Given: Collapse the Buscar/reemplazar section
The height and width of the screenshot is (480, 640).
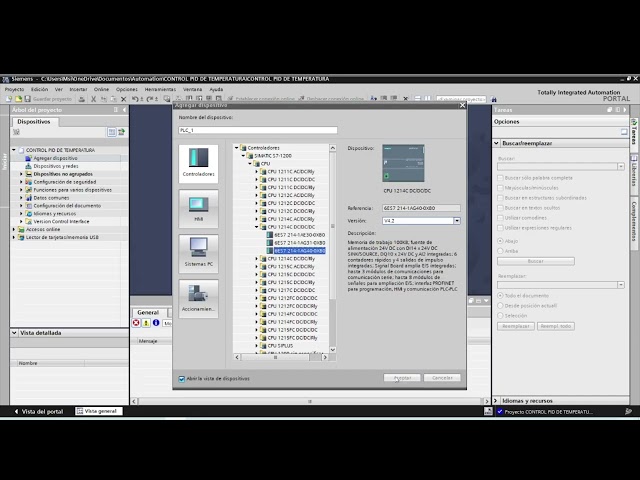Looking at the screenshot, I should (x=497, y=143).
